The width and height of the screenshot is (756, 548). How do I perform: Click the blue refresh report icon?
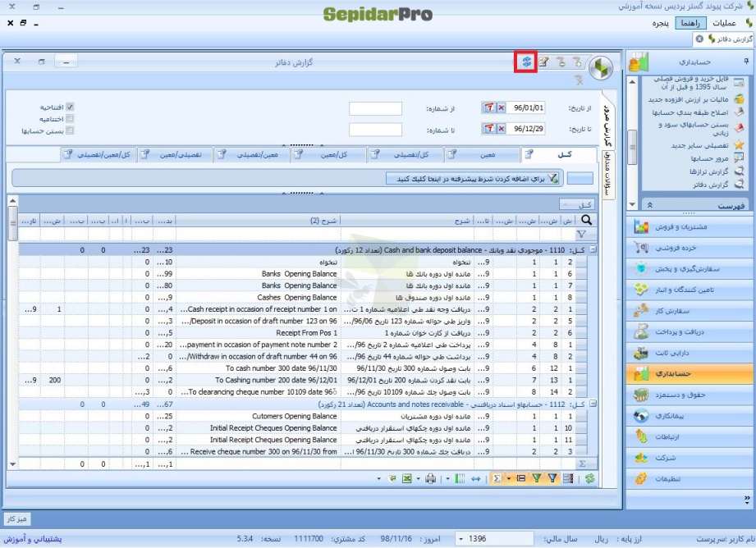tap(526, 62)
